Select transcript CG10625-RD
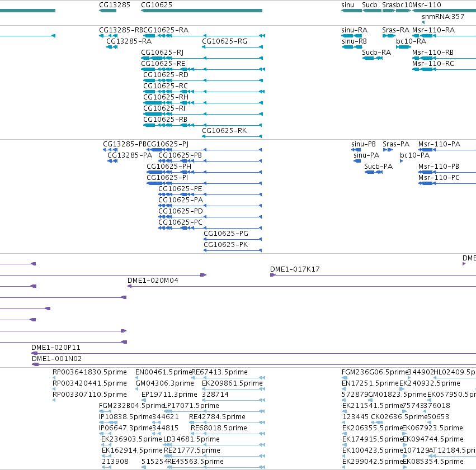 click(x=166, y=75)
